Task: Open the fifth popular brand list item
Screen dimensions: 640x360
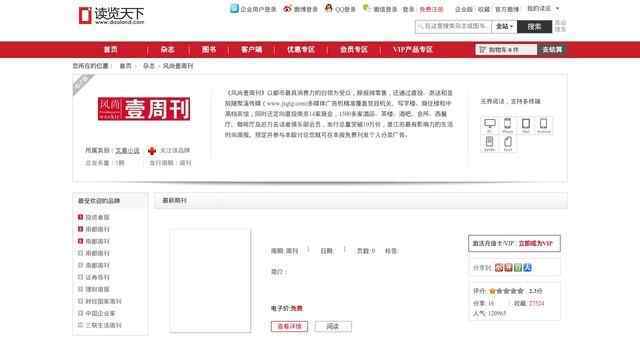Action: coord(97,265)
